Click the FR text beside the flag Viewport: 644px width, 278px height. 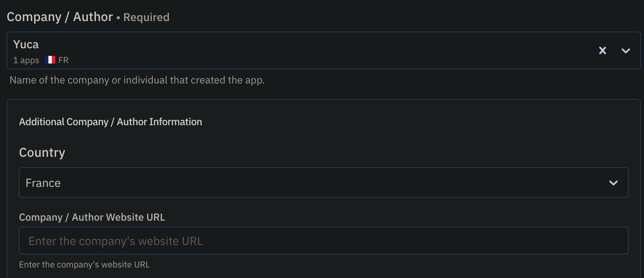pyautogui.click(x=63, y=60)
